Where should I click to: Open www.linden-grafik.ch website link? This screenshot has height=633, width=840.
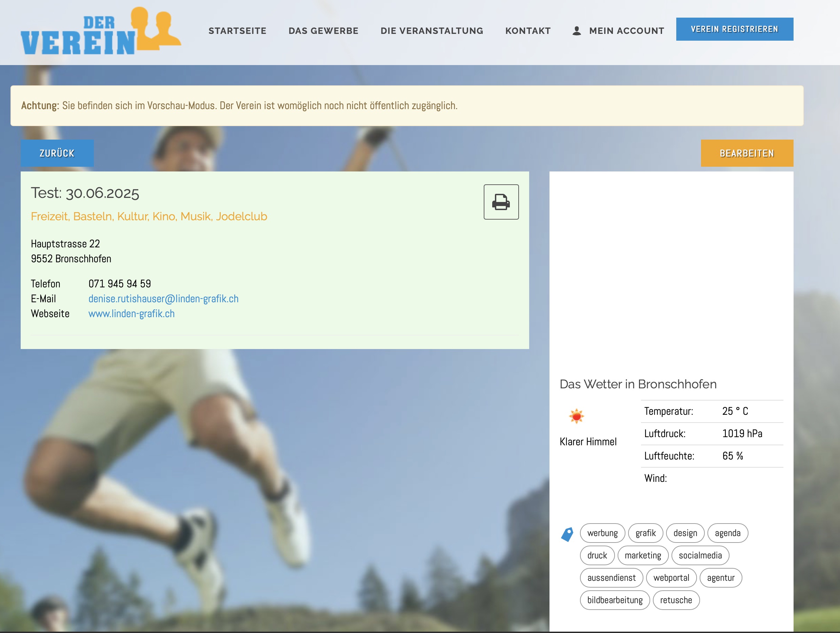click(x=132, y=314)
